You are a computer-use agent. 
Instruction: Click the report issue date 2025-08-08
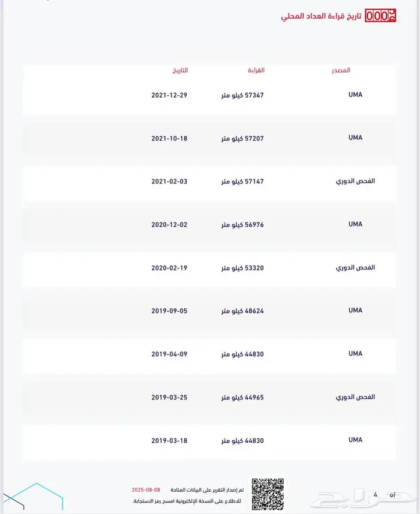tap(146, 490)
